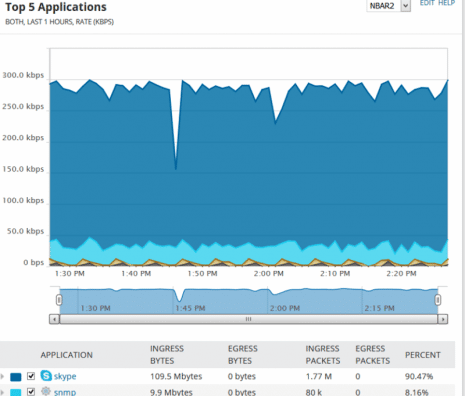This screenshot has height=396, width=465.
Task: Click the 1.77 M ingress packets value
Action: click(x=319, y=377)
